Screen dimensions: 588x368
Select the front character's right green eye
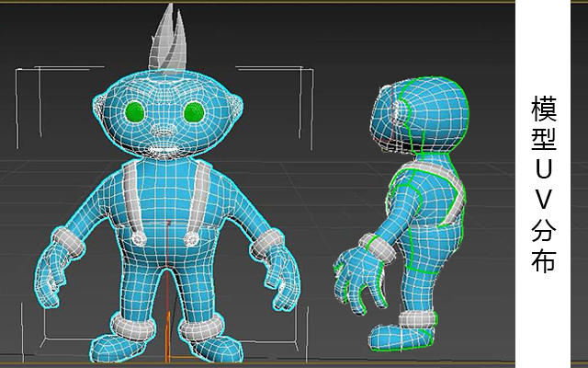(194, 112)
